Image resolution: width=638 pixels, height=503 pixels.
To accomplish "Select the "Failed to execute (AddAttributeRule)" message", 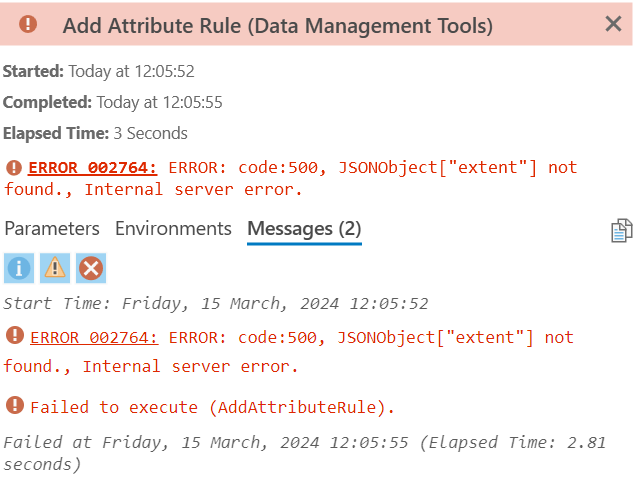I will coord(212,407).
